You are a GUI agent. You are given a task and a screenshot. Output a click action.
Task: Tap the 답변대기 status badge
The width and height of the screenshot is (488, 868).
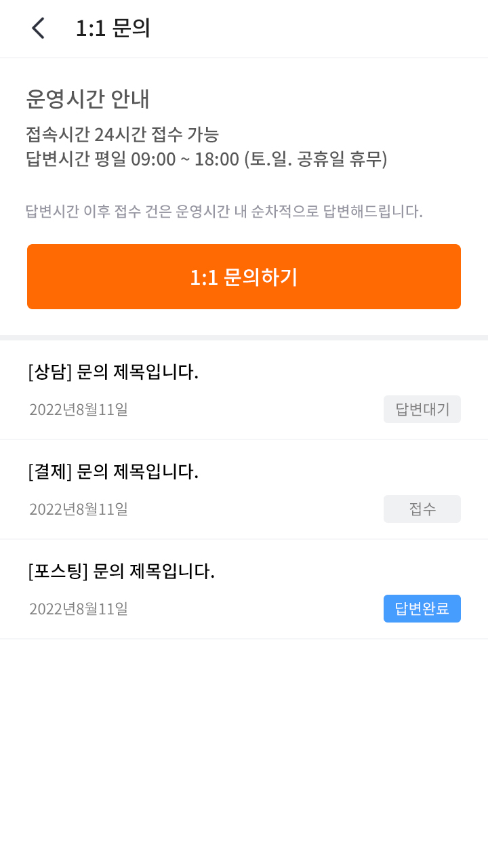[422, 410]
